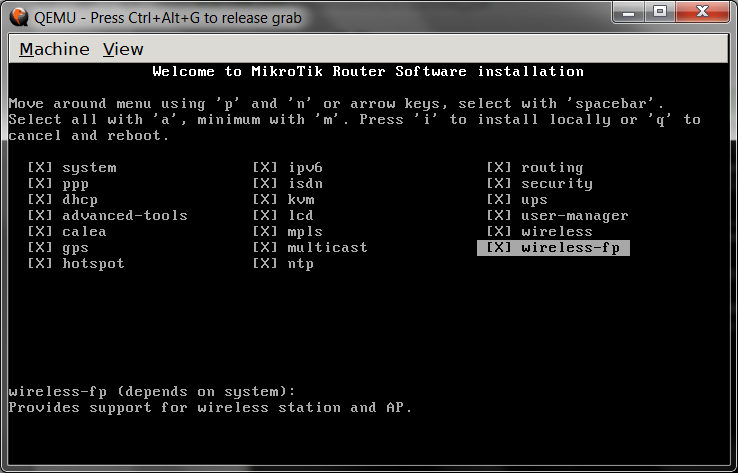Toggle the ipv6 package checkbox

point(265,168)
